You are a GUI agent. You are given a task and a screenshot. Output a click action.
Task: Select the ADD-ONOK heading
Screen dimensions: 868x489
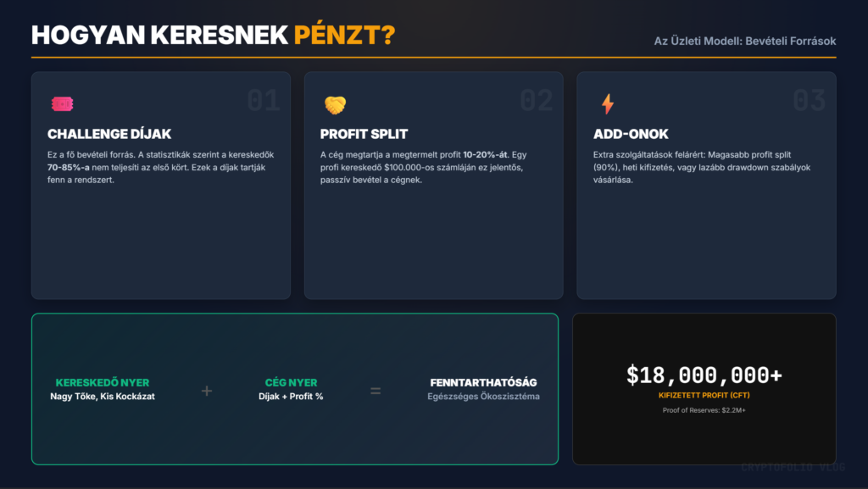631,134
